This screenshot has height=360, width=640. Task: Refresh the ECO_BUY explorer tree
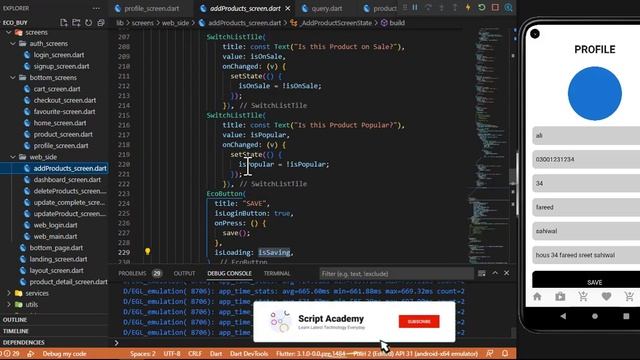[89, 23]
